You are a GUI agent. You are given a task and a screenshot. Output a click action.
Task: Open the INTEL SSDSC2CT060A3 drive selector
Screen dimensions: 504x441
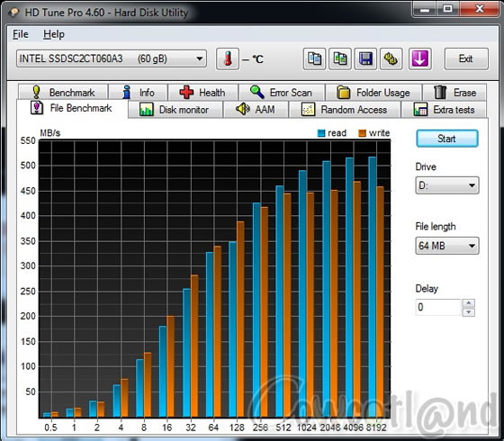pyautogui.click(x=112, y=58)
